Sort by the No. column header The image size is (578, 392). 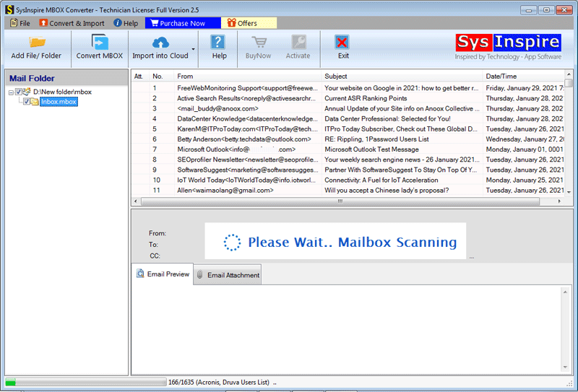161,77
